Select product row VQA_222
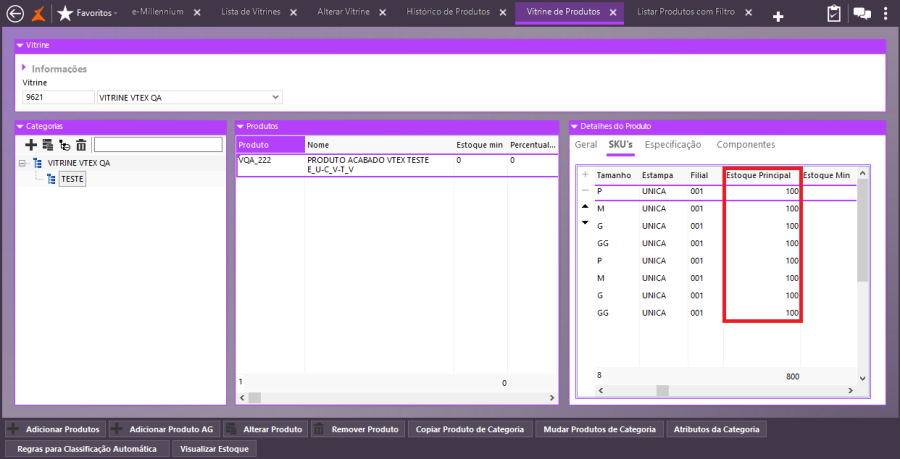The image size is (900, 459). 397,165
